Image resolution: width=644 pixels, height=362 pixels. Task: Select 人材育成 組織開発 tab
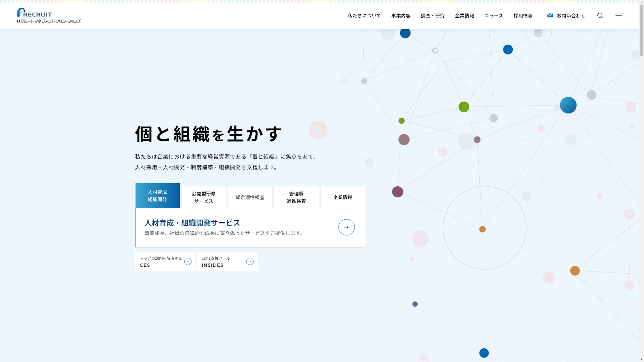click(157, 195)
